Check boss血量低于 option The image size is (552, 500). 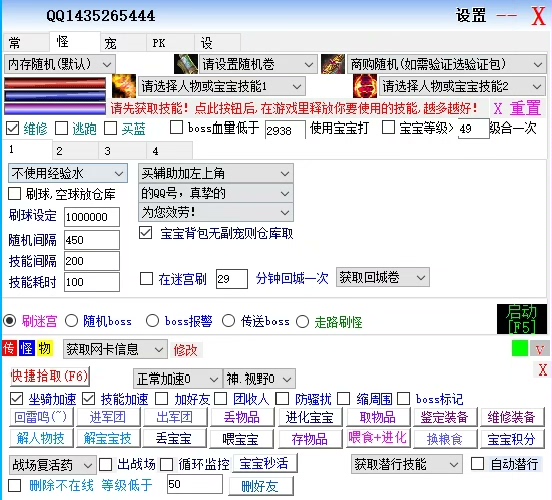tap(176, 127)
